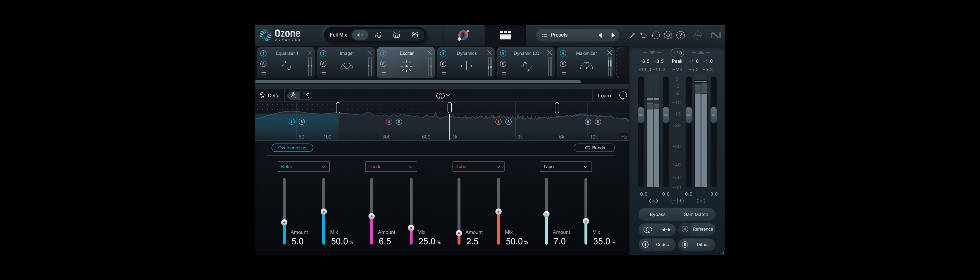The height and width of the screenshot is (280, 980).
Task: Click the Exciter reset circular arrow icon
Action: [623, 96]
